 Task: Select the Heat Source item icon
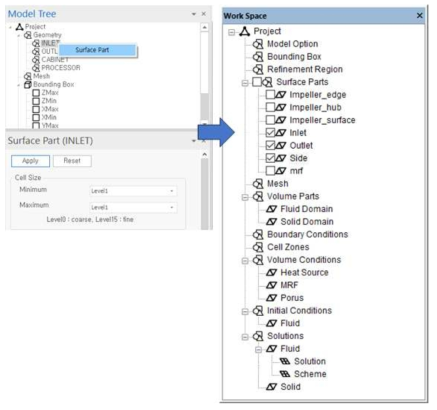(271, 273)
